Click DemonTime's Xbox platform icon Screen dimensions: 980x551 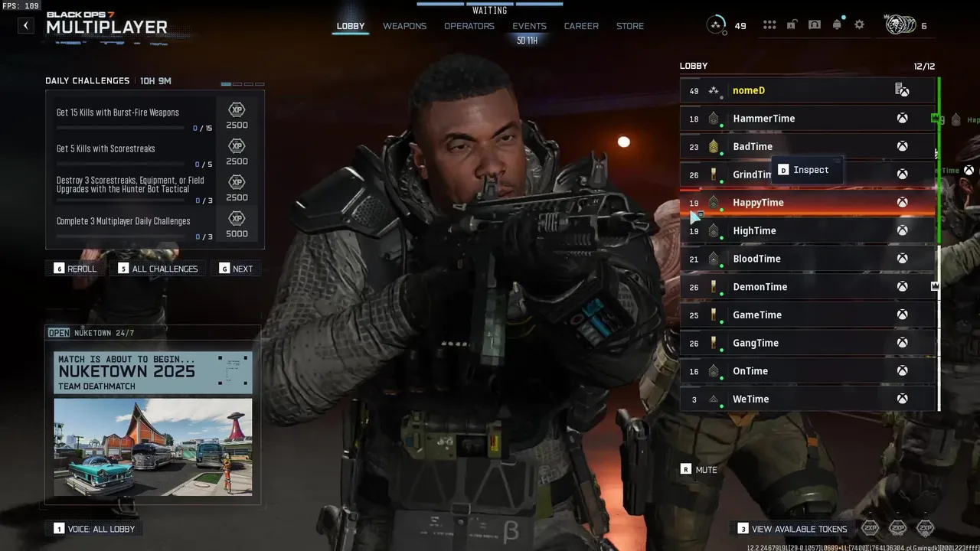tap(903, 287)
